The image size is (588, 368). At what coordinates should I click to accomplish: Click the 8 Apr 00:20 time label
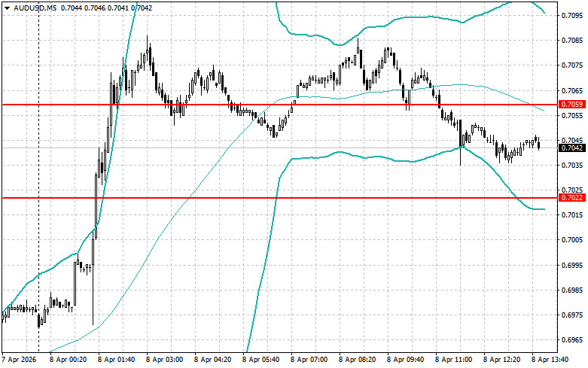point(69,360)
